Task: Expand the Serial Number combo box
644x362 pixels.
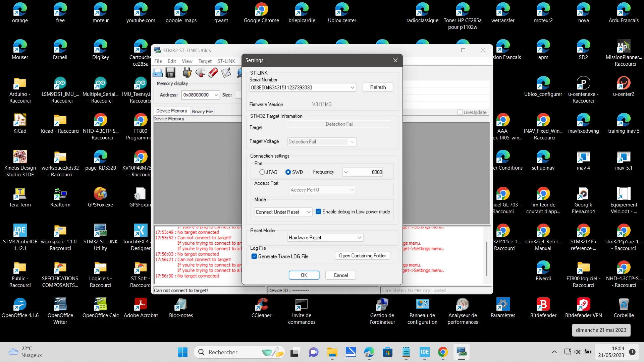Action: [303, 87]
